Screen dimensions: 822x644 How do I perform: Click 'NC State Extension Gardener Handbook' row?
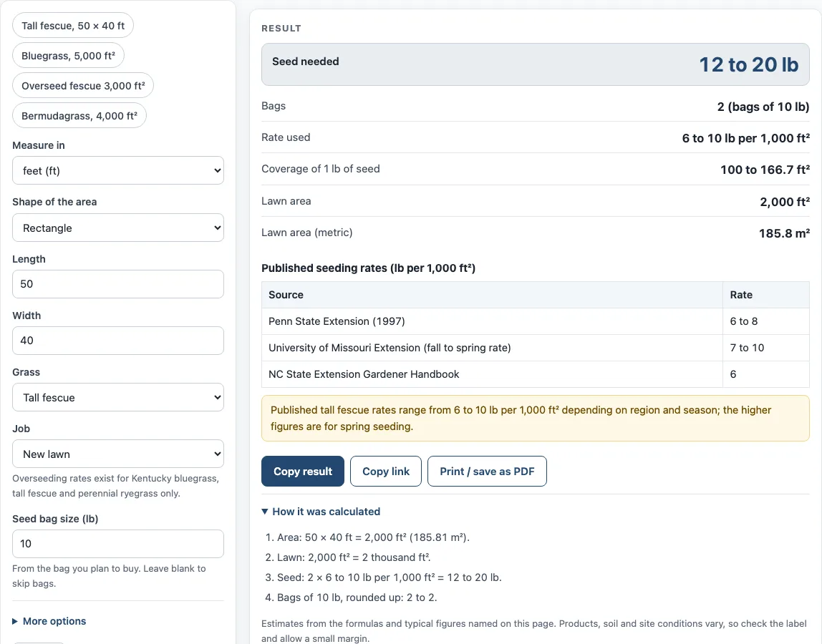(x=536, y=374)
